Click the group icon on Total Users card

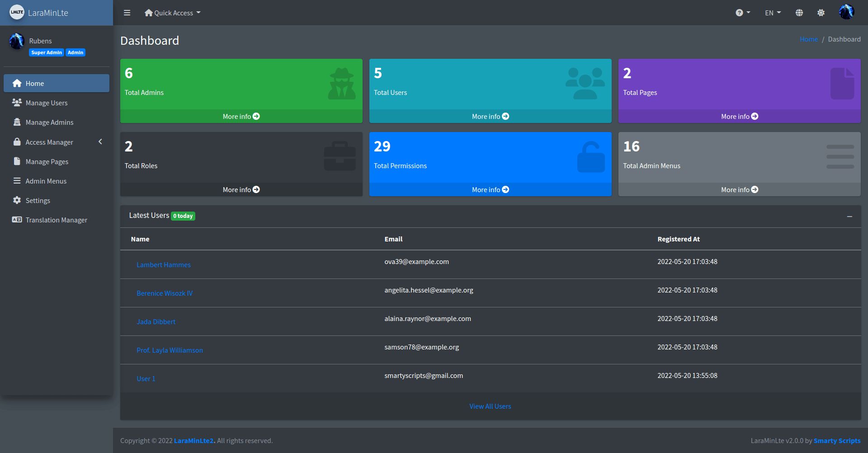[585, 84]
